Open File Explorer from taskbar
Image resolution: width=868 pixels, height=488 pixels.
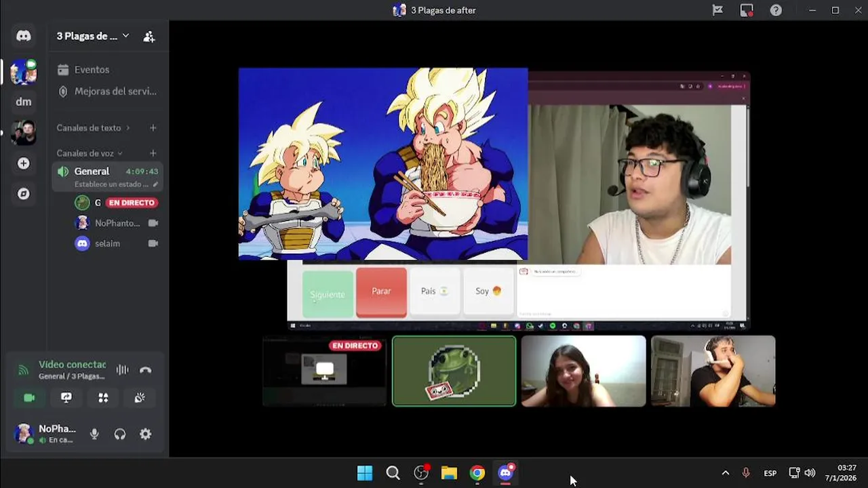(x=449, y=473)
